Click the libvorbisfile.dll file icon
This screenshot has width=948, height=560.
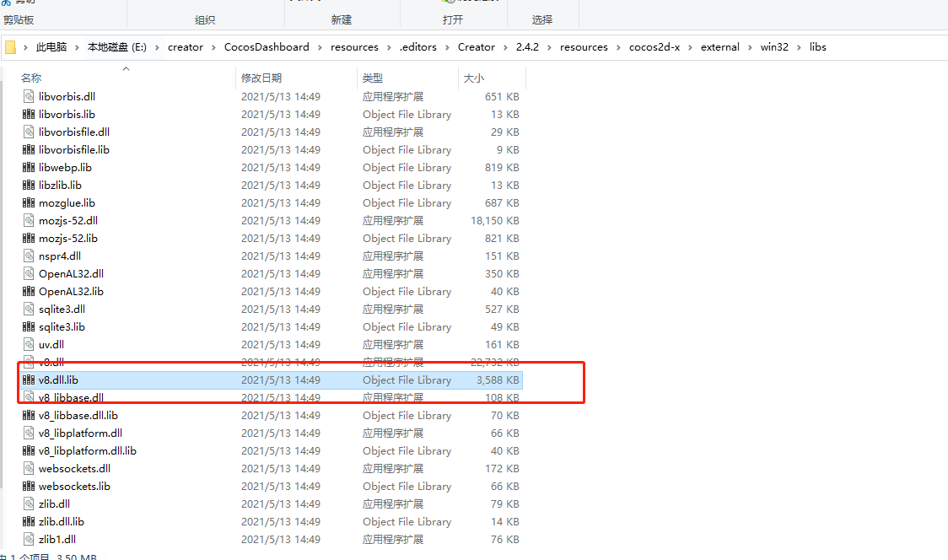click(29, 132)
